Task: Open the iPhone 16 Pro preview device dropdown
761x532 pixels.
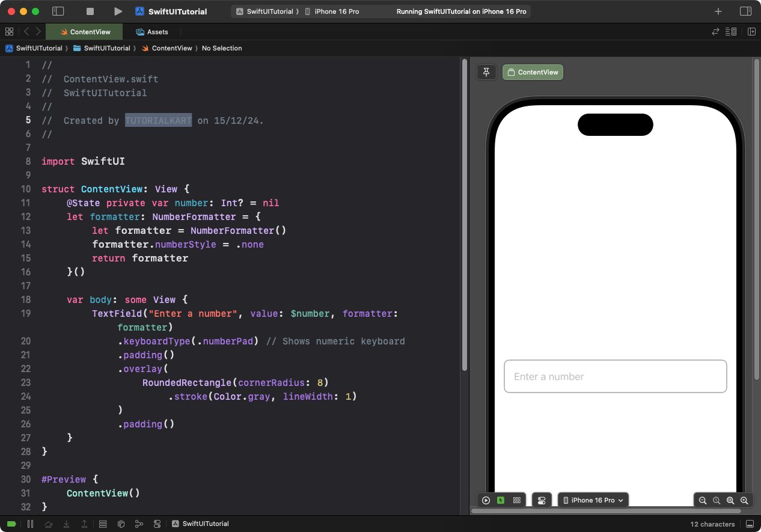Action: coord(593,500)
